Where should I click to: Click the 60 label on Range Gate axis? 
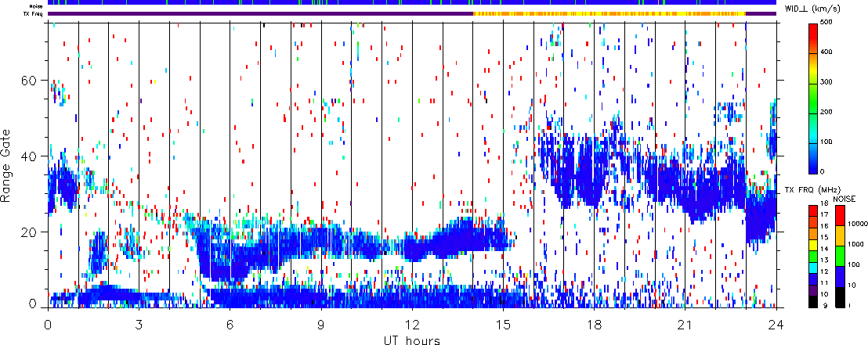[30, 81]
